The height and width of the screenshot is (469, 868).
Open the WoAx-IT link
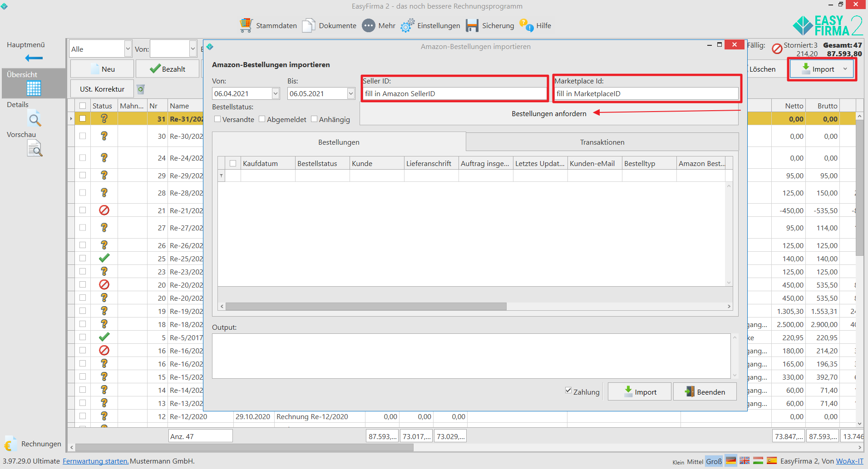click(849, 461)
